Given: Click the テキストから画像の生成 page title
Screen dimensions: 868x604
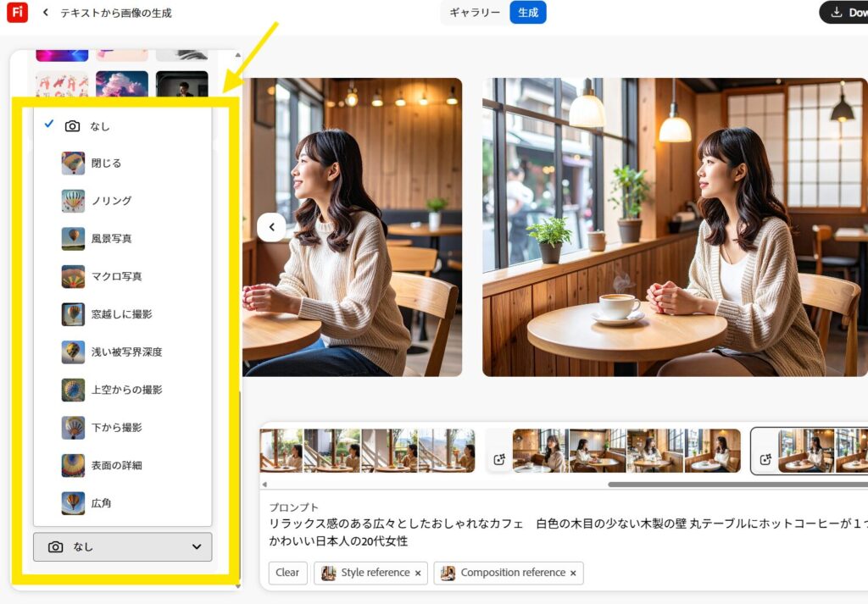Looking at the screenshot, I should (115, 13).
